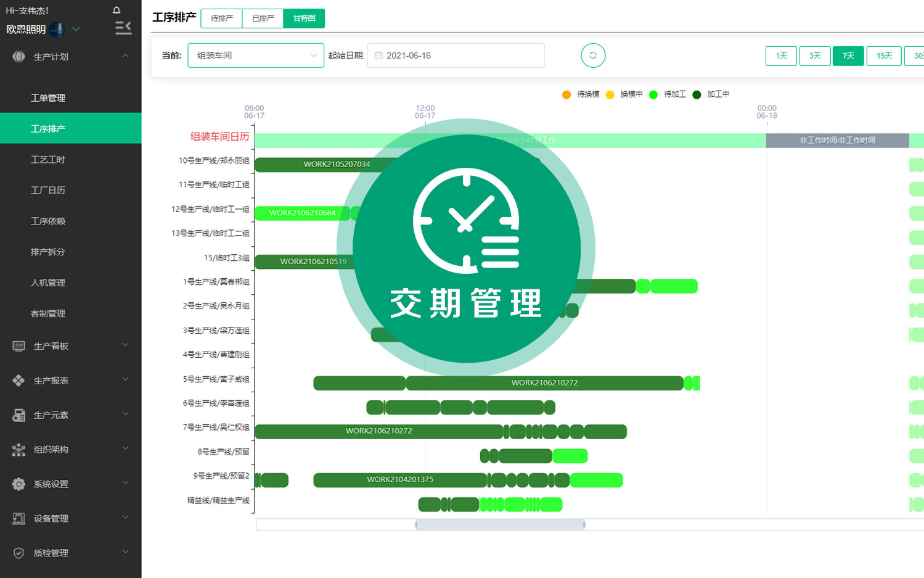Viewport: 924px width, 578px height.
Task: Switch to the 已排产 tab
Action: [263, 19]
